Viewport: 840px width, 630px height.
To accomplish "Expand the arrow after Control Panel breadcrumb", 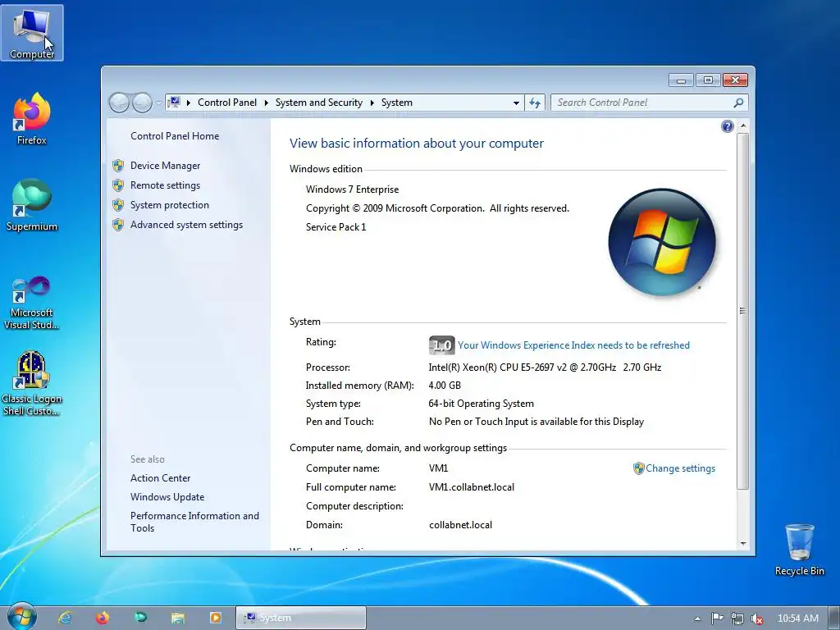I will tap(267, 103).
